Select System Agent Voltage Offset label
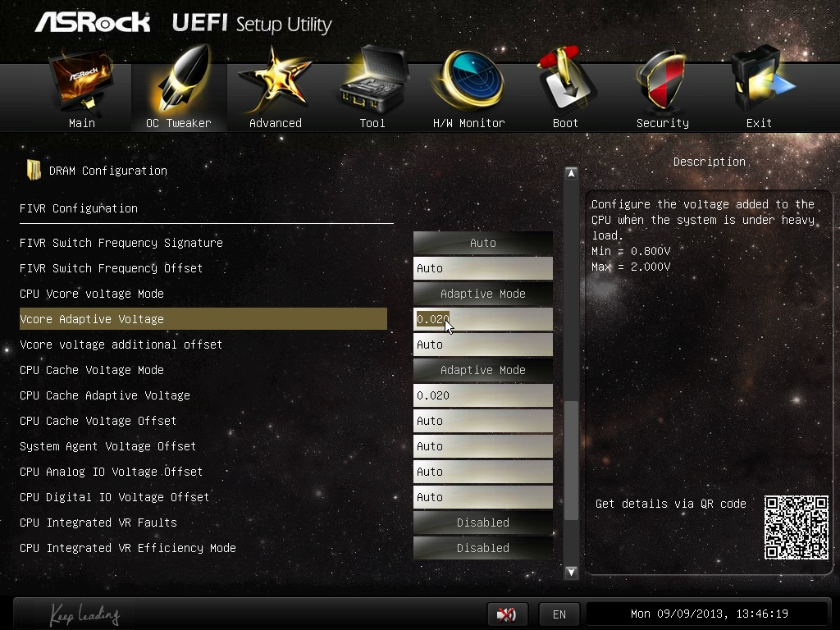This screenshot has width=840, height=630. pos(107,446)
